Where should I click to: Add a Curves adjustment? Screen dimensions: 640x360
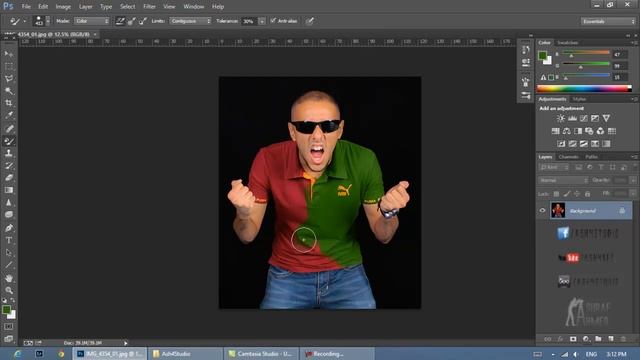pos(584,118)
